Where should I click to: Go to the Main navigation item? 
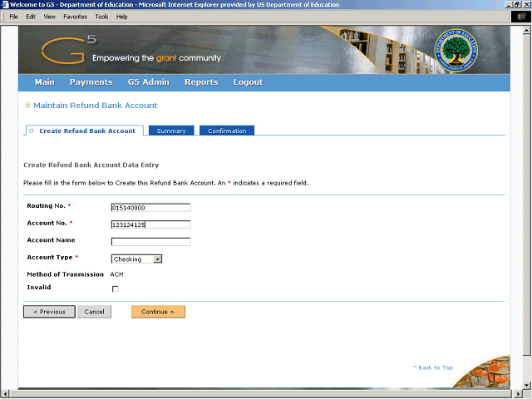[x=45, y=82]
